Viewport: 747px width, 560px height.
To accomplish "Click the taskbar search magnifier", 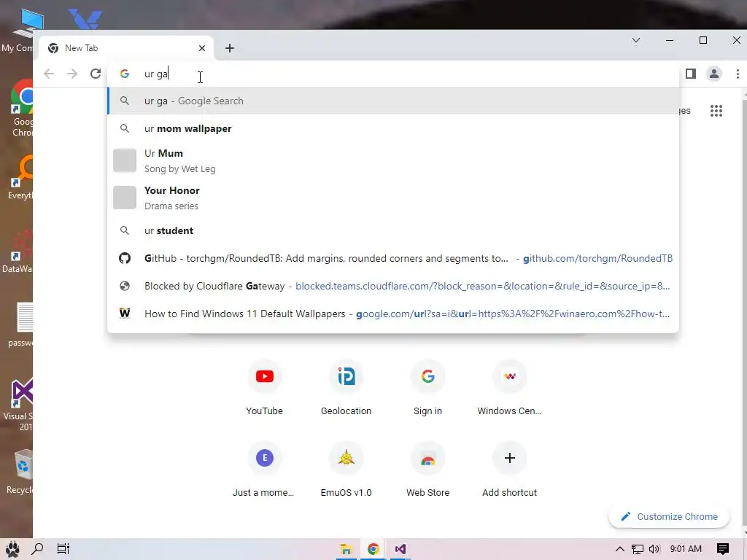I will [x=37, y=549].
